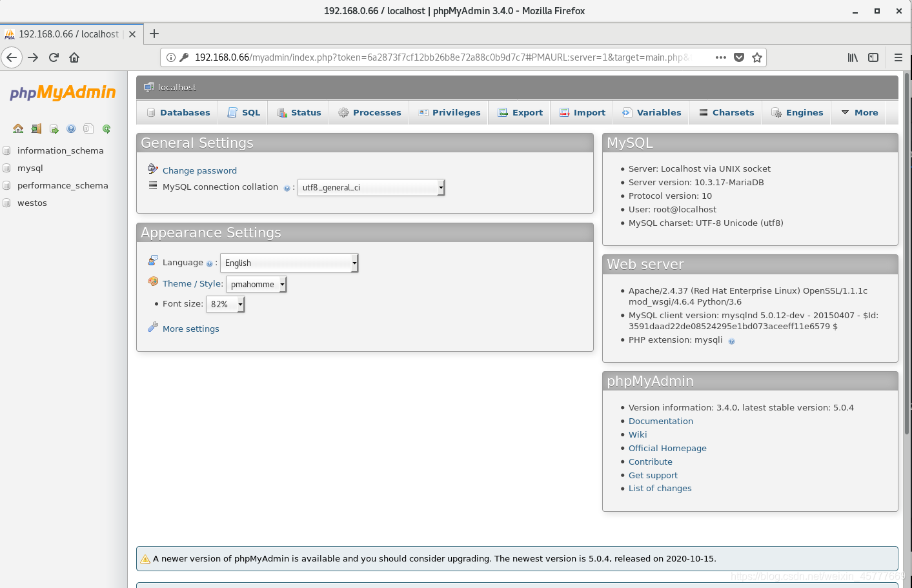Open the SQL tab
The width and height of the screenshot is (912, 588).
pos(244,112)
